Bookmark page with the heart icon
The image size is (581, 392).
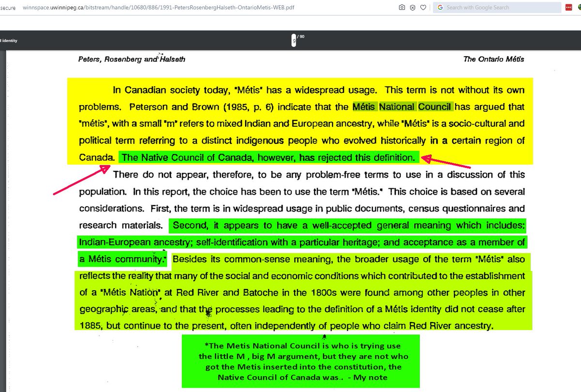pos(423,8)
